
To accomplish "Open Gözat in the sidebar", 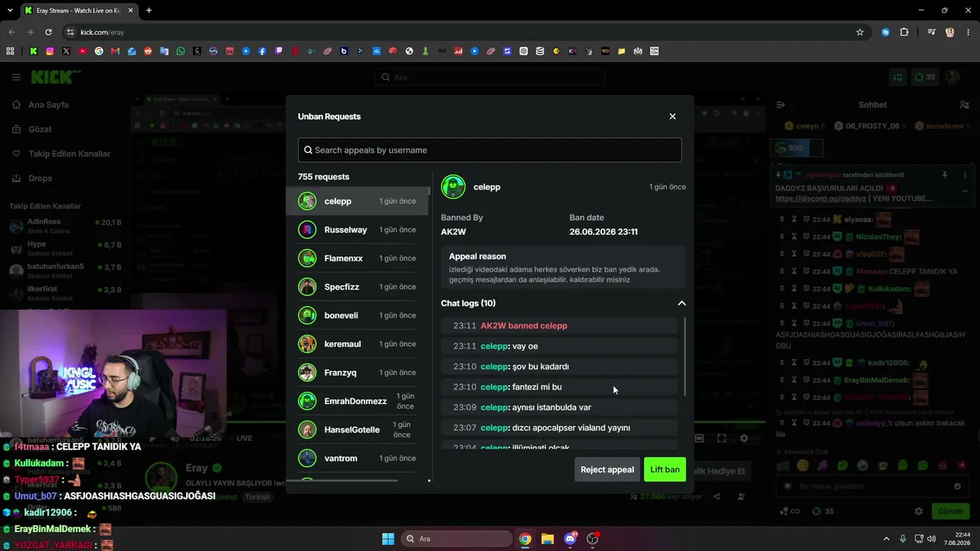I will point(40,129).
